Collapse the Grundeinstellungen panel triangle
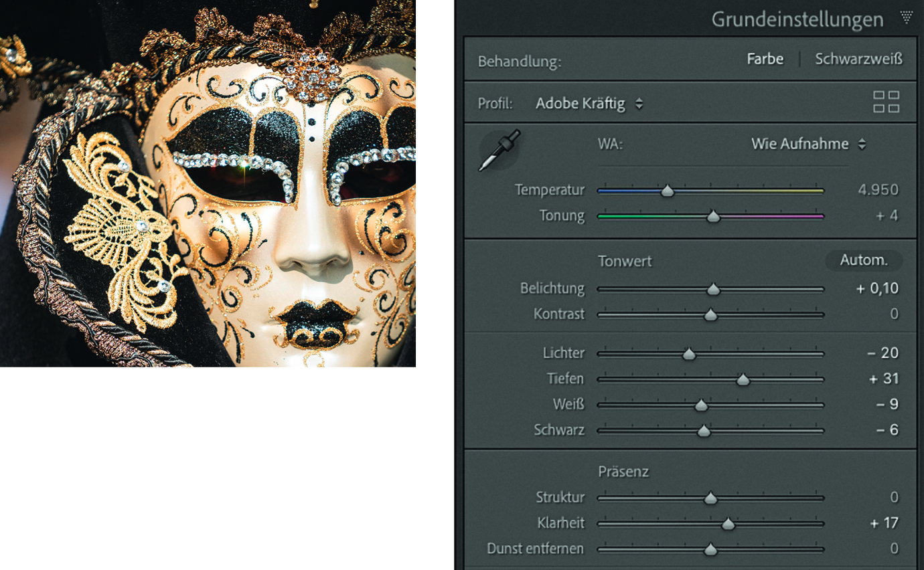 click(x=907, y=17)
